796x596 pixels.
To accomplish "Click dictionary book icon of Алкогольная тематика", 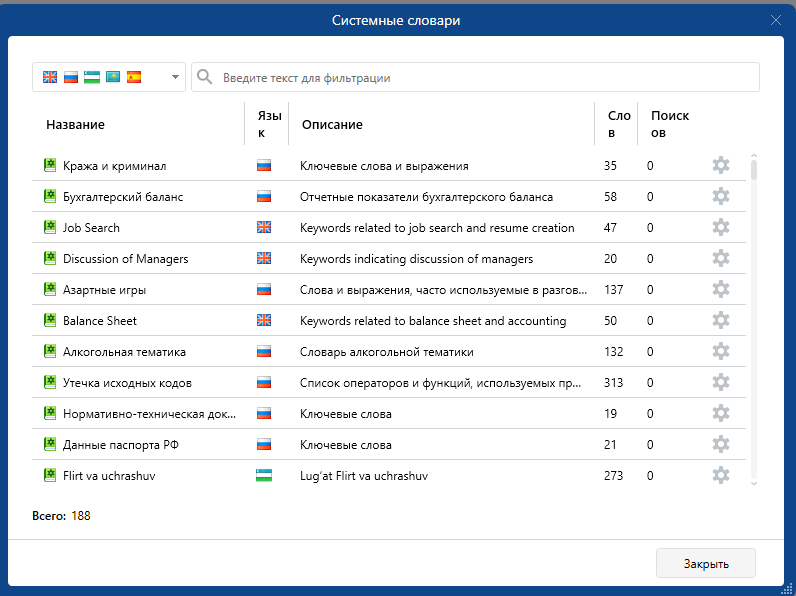I will pyautogui.click(x=50, y=351).
